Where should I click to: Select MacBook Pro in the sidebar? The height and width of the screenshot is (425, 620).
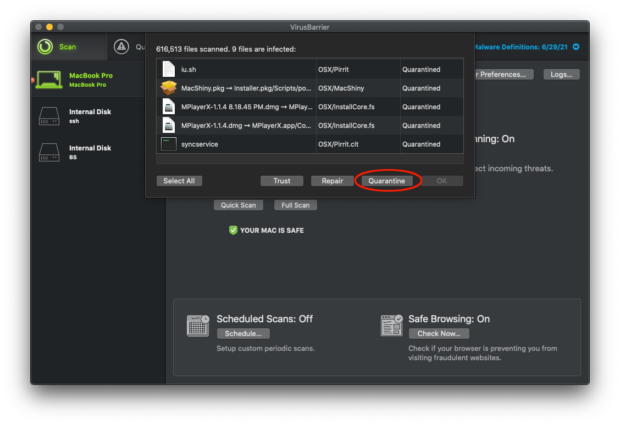(x=90, y=80)
